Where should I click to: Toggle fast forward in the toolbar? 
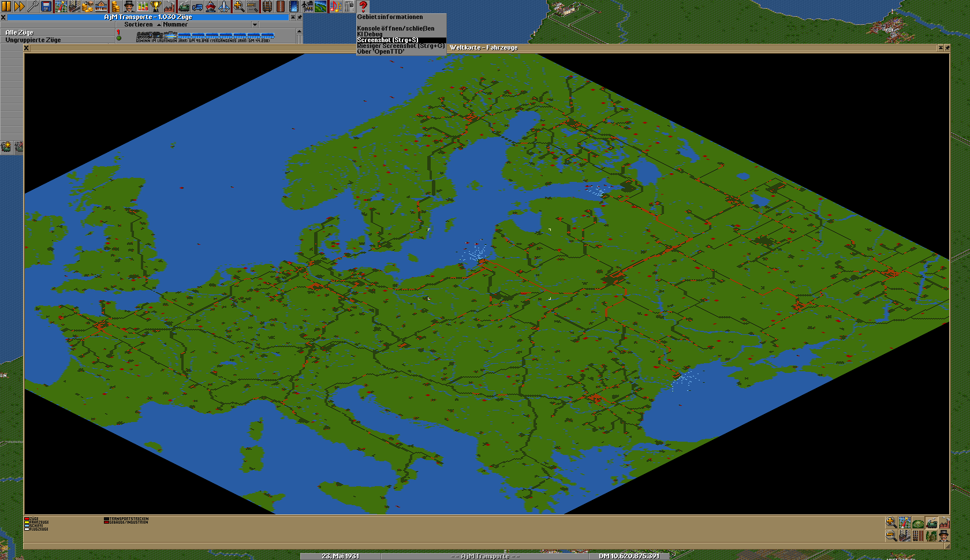point(19,6)
